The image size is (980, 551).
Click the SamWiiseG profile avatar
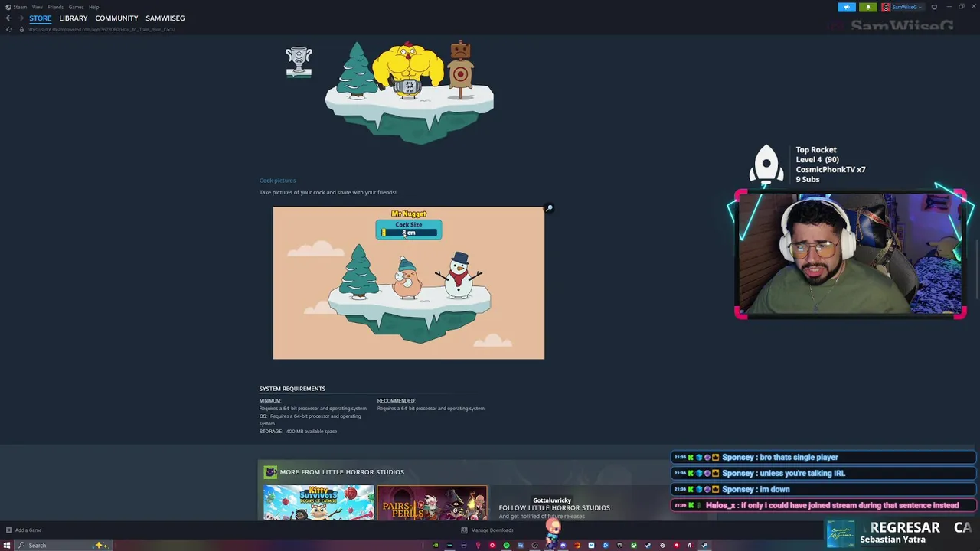point(886,7)
